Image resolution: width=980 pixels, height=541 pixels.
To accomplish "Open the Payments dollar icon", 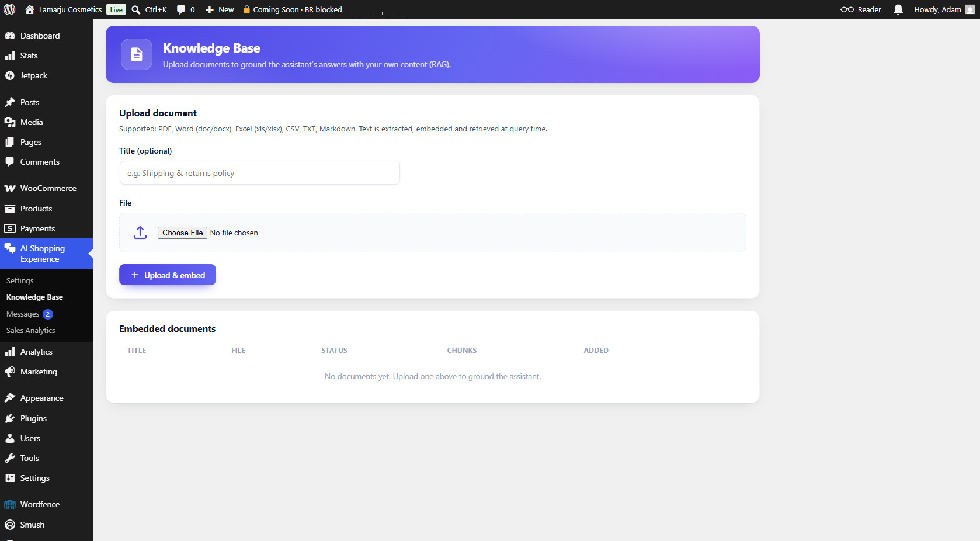I will (10, 228).
